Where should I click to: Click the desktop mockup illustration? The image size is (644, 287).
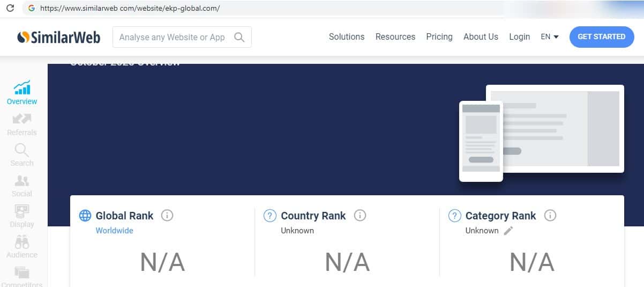click(x=555, y=129)
